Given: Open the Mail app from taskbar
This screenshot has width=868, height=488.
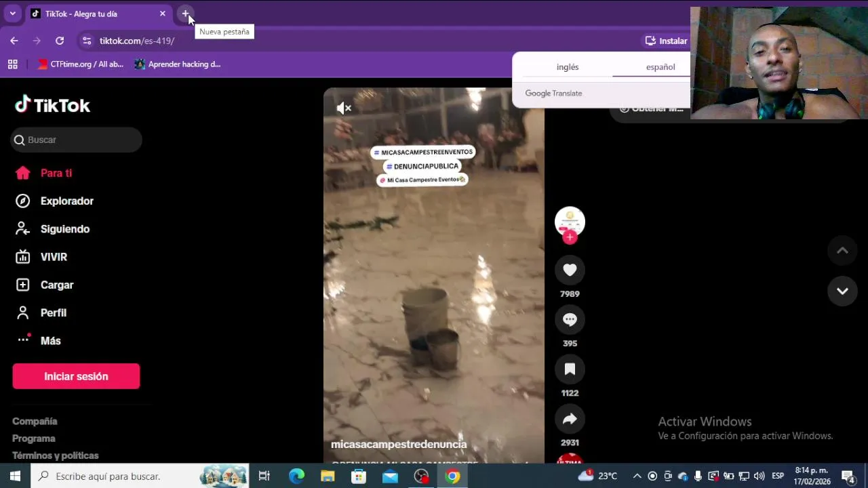Looking at the screenshot, I should pyautogui.click(x=390, y=476).
